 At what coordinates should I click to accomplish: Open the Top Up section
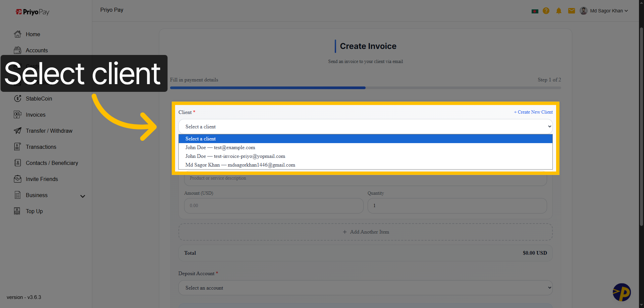coord(34,211)
